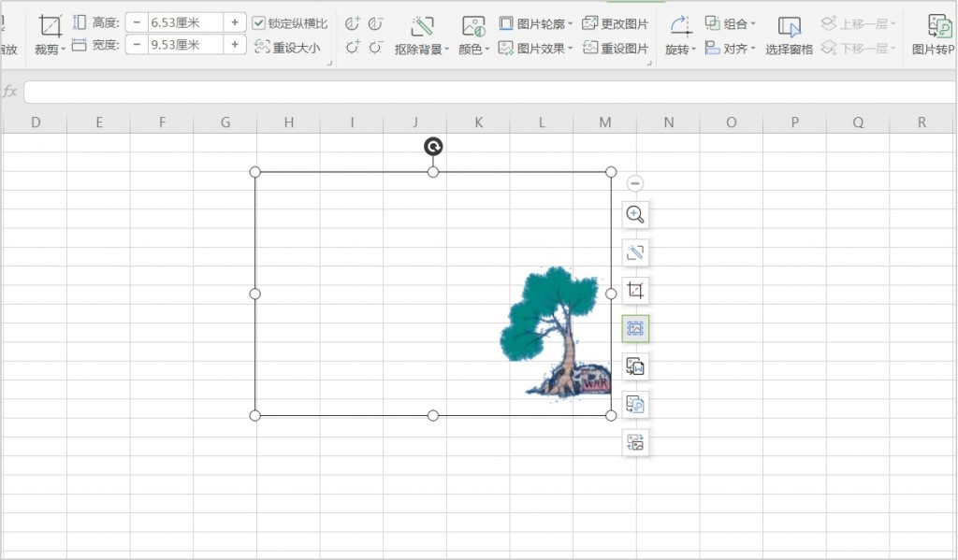Select column Q header
This screenshot has height=560, width=958.
[x=858, y=122]
